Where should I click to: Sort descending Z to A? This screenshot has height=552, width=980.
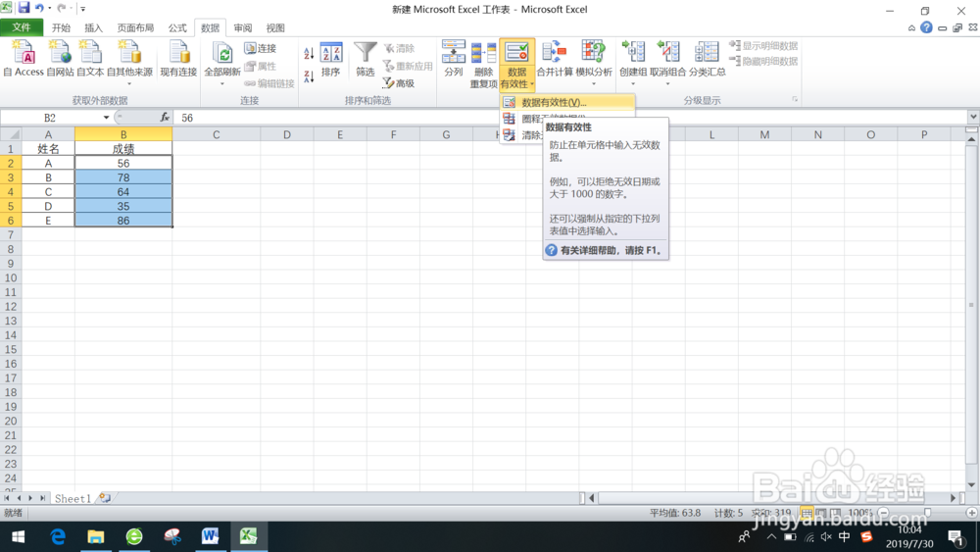309,76
